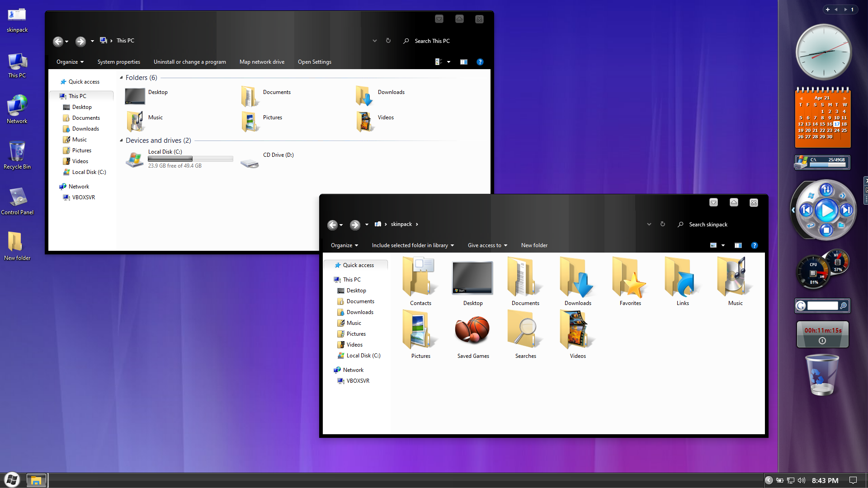Open Include selected folder in library menu
This screenshot has width=868, height=488.
[x=413, y=245]
